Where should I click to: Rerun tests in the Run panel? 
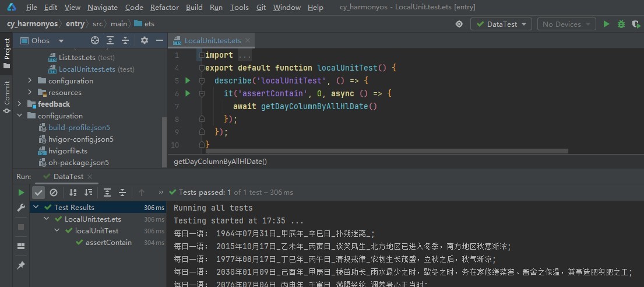click(x=21, y=192)
